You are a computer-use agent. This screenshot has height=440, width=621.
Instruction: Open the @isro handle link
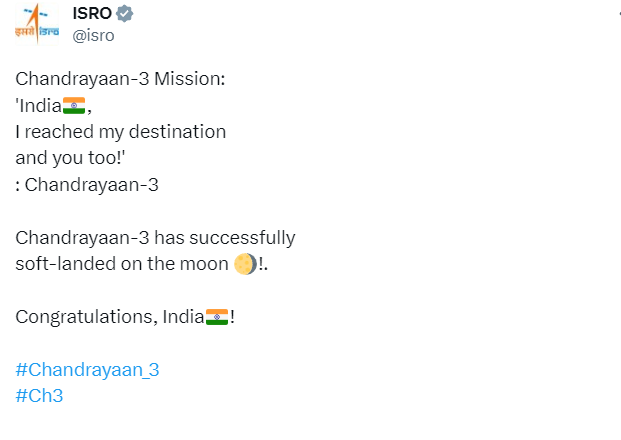pyautogui.click(x=94, y=35)
